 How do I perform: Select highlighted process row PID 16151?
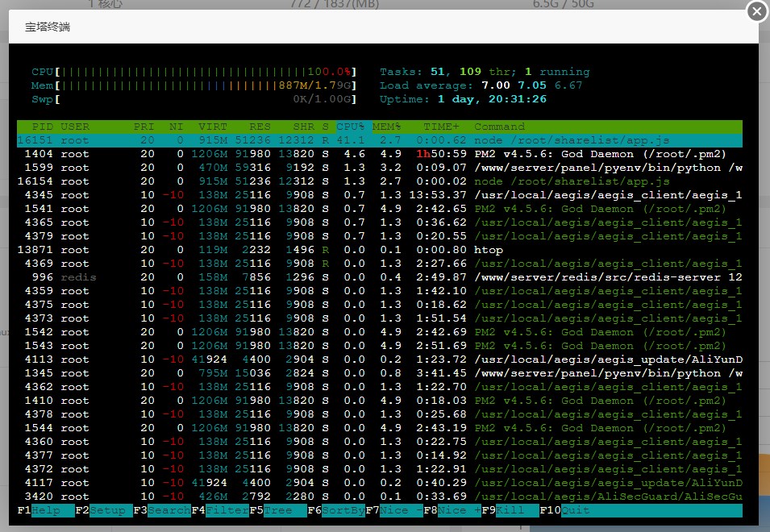380,140
